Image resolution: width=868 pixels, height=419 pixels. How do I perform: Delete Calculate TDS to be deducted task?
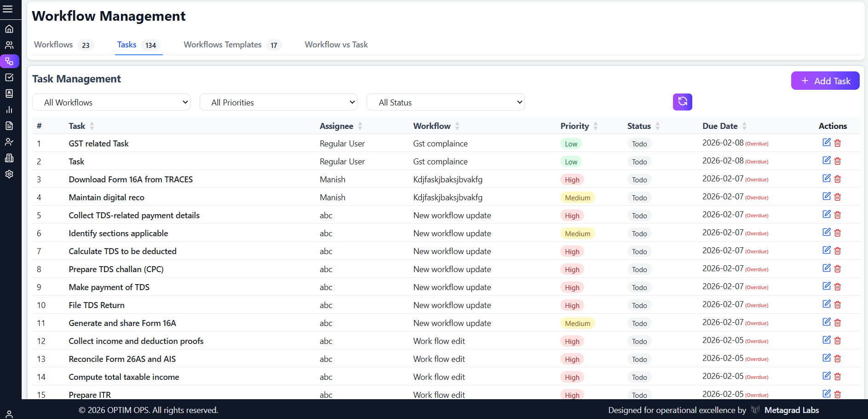838,251
